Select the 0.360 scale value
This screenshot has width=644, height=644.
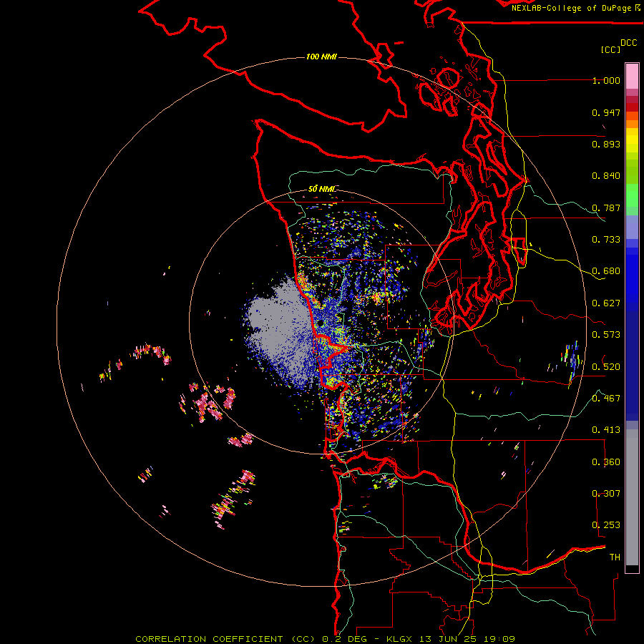tap(606, 462)
